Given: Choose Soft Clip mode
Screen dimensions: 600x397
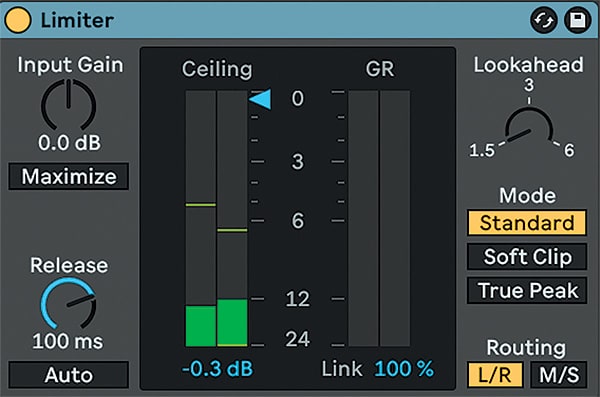Looking at the screenshot, I should tap(527, 256).
